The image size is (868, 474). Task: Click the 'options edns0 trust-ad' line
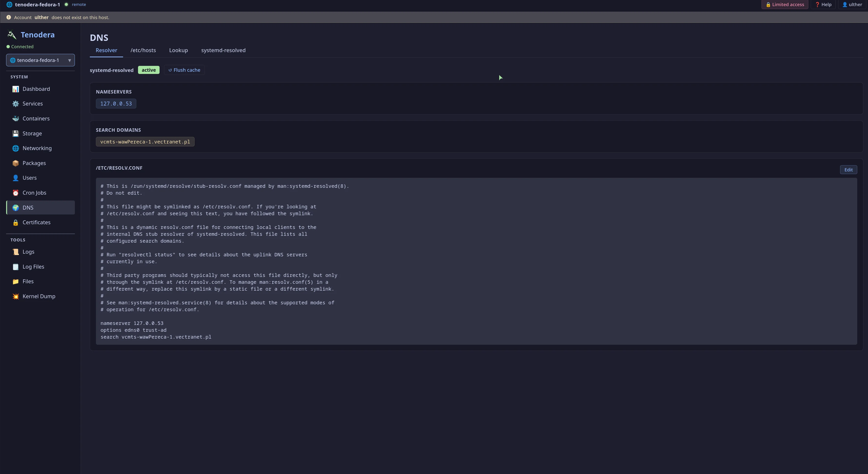tap(133, 330)
